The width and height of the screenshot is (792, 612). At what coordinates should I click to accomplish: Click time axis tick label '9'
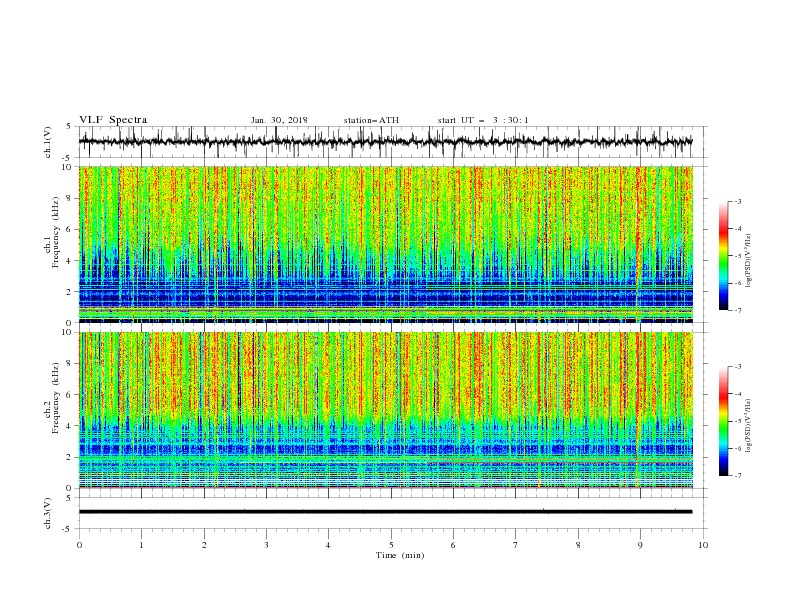click(640, 545)
